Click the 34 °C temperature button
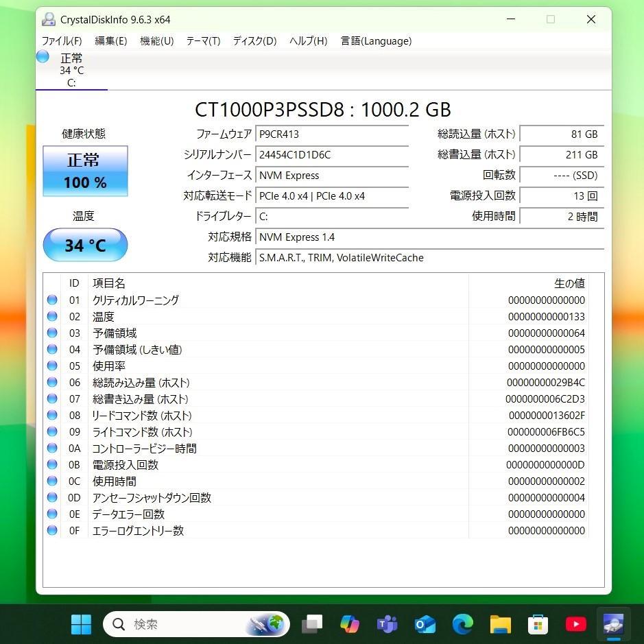This screenshot has height=644, width=644. [86, 246]
